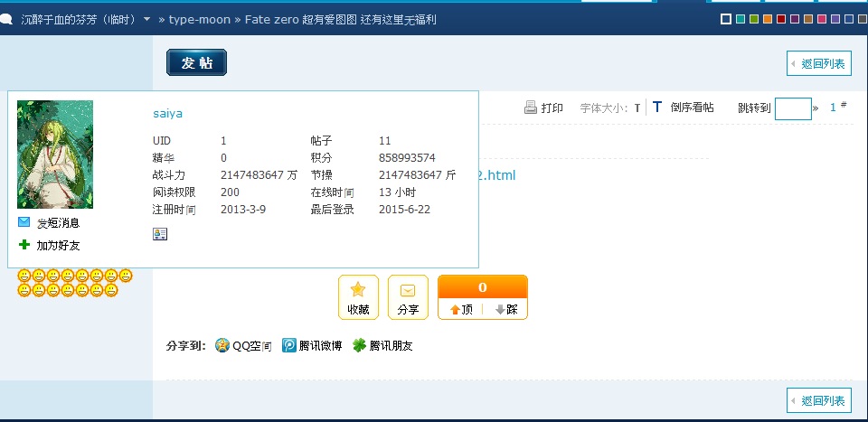
Task: Open saiya's avatar image
Action: 55,155
